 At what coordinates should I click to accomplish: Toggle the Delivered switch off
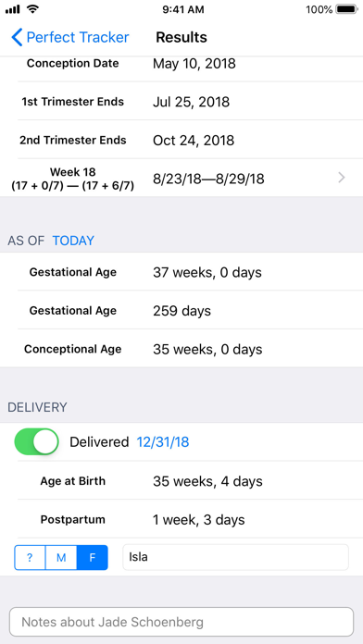(37, 441)
